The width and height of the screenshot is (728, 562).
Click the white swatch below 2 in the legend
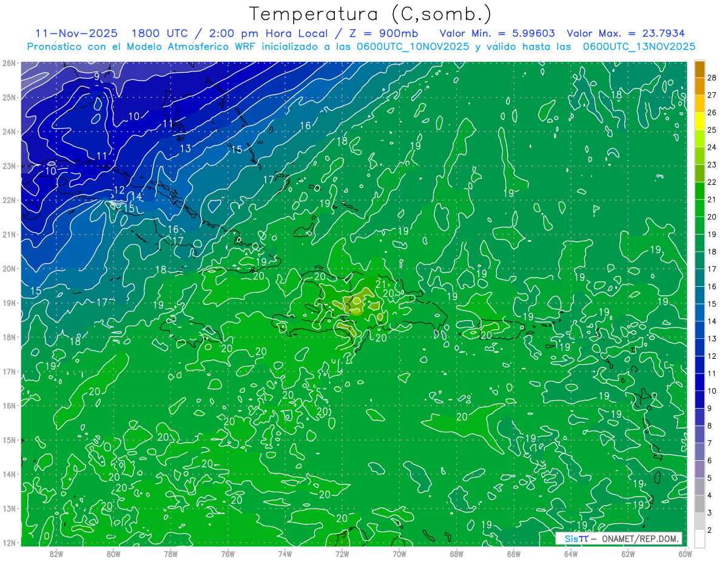tap(699, 538)
